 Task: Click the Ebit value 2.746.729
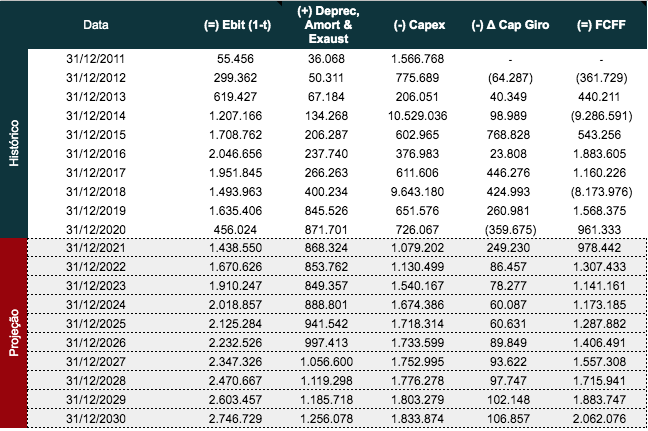click(x=236, y=419)
